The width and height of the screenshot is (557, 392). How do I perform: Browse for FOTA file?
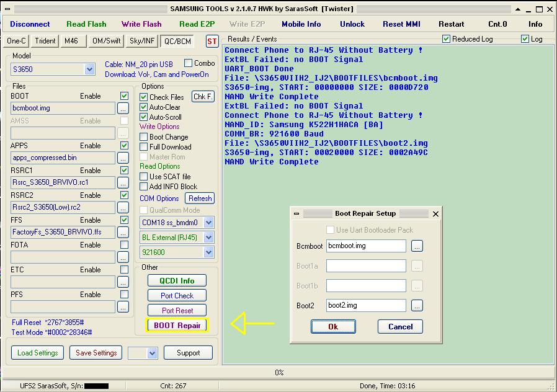(x=123, y=257)
